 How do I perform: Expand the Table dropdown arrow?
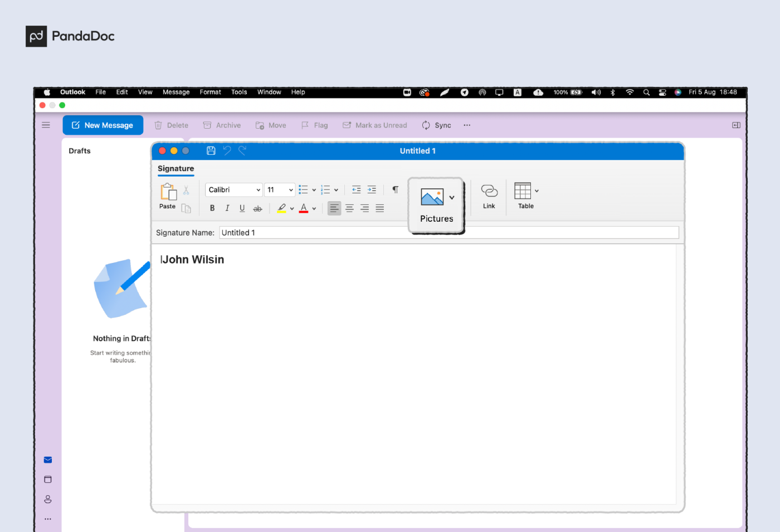[537, 191]
